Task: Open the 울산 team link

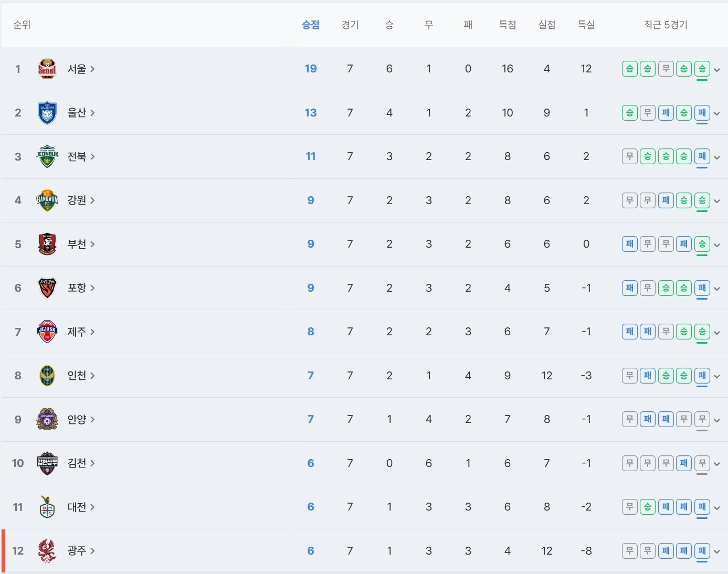Action: pos(80,113)
